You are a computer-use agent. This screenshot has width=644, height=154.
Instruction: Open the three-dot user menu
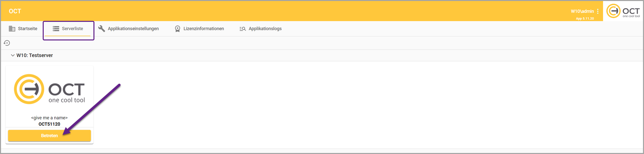click(598, 11)
